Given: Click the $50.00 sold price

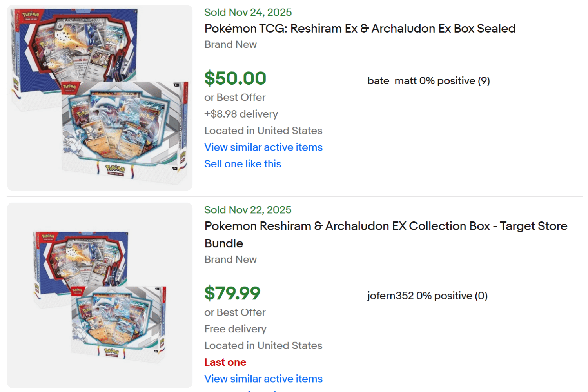Looking at the screenshot, I should [235, 78].
